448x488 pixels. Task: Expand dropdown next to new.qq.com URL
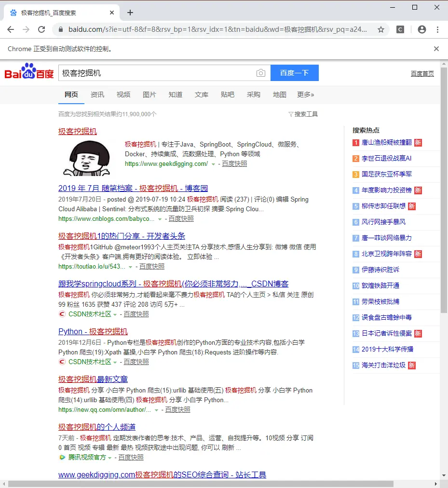[x=156, y=410]
